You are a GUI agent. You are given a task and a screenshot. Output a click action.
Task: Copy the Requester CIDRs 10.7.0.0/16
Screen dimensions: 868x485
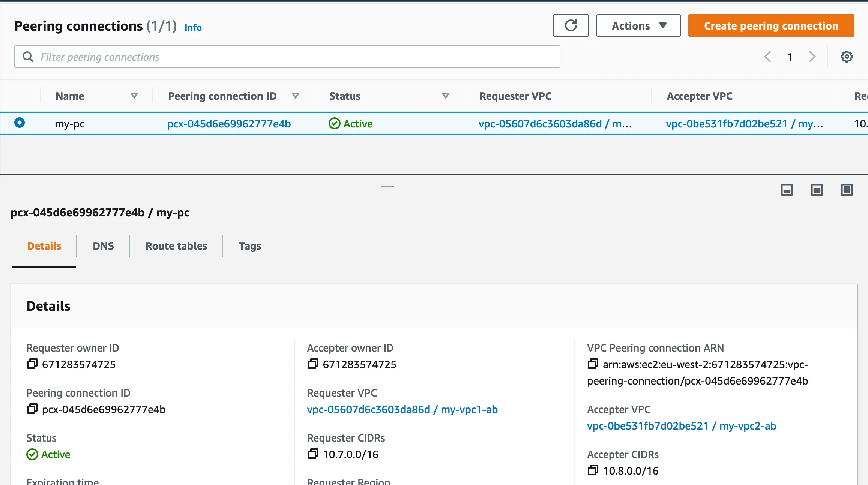(313, 454)
